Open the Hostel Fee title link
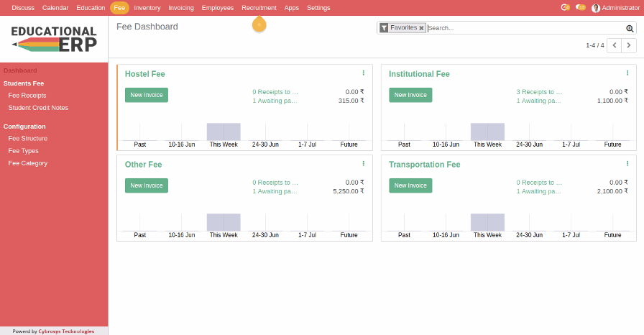 pyautogui.click(x=145, y=74)
